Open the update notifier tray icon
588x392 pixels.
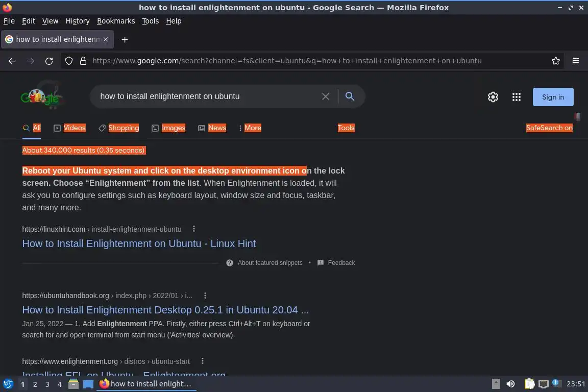(556, 383)
